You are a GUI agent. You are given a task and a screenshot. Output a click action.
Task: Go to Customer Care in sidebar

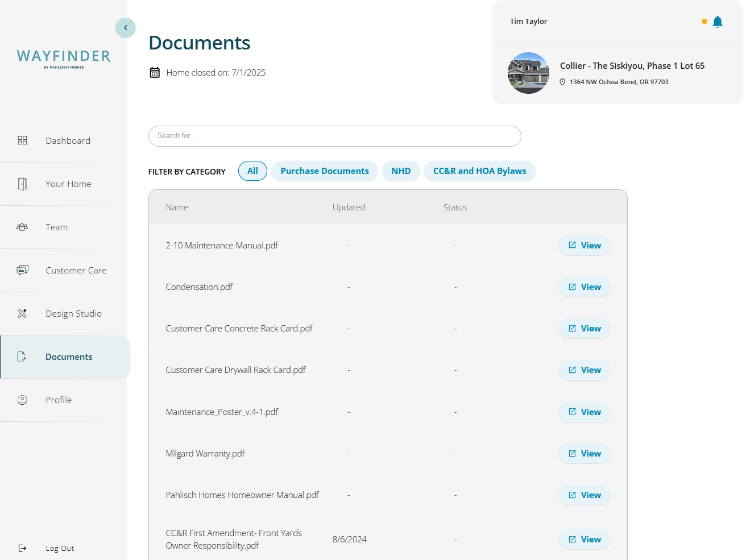pyautogui.click(x=76, y=270)
